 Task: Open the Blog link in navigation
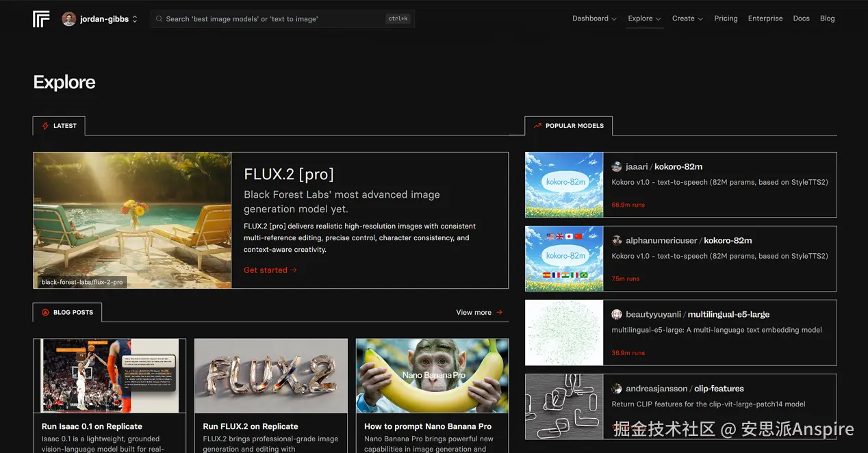828,18
